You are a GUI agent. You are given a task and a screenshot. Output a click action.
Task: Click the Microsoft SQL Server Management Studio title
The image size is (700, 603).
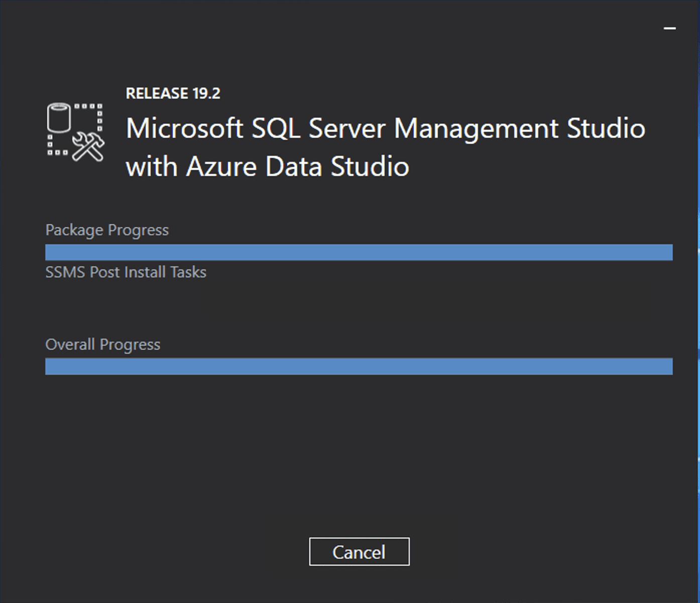(x=385, y=129)
